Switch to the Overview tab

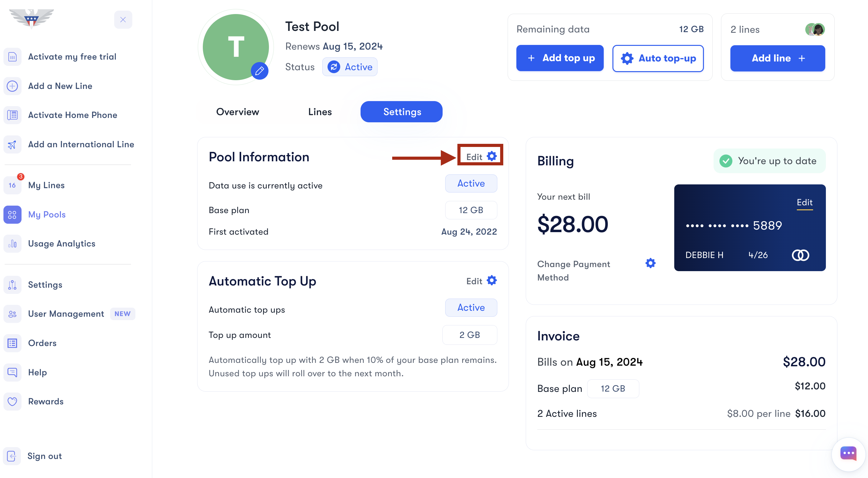pyautogui.click(x=237, y=111)
